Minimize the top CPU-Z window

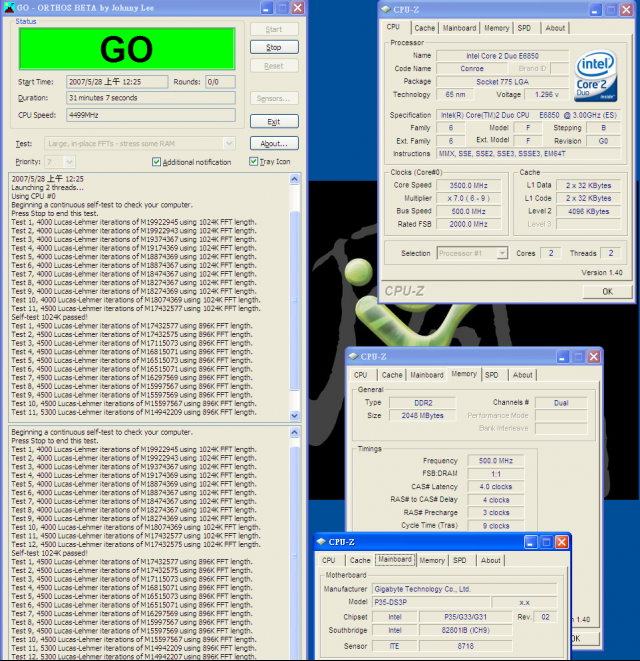point(594,10)
